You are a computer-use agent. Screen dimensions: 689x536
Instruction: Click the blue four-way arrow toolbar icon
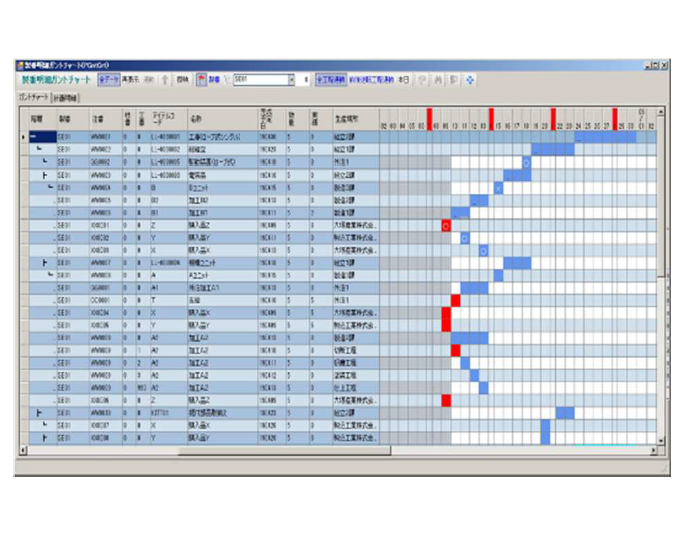click(x=471, y=79)
